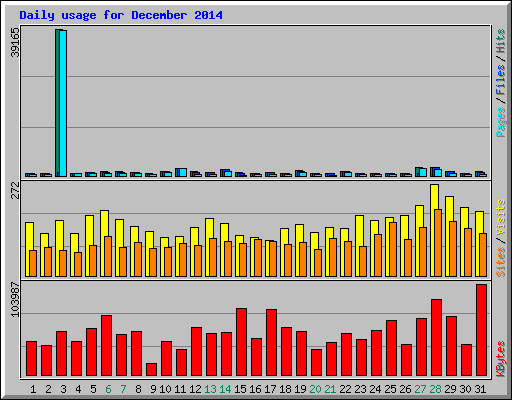This screenshot has width=512, height=400.
Task: Click the Pages legend label
Action: (x=501, y=122)
